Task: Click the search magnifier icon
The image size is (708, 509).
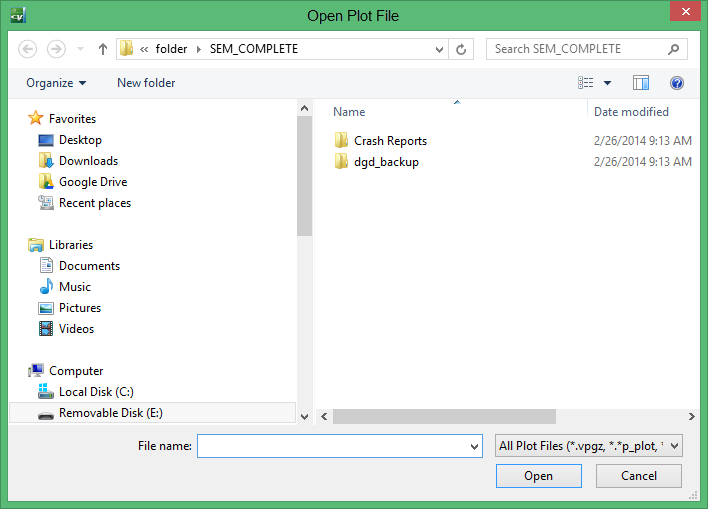Action: click(x=673, y=49)
